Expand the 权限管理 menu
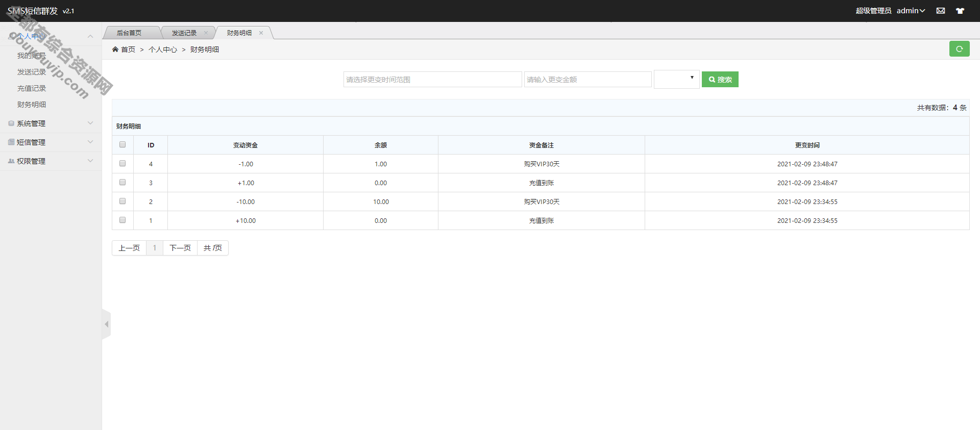The width and height of the screenshot is (980, 430). point(51,161)
